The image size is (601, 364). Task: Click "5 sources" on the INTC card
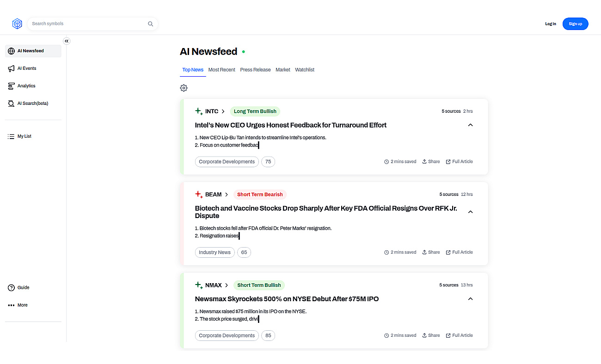(x=451, y=111)
